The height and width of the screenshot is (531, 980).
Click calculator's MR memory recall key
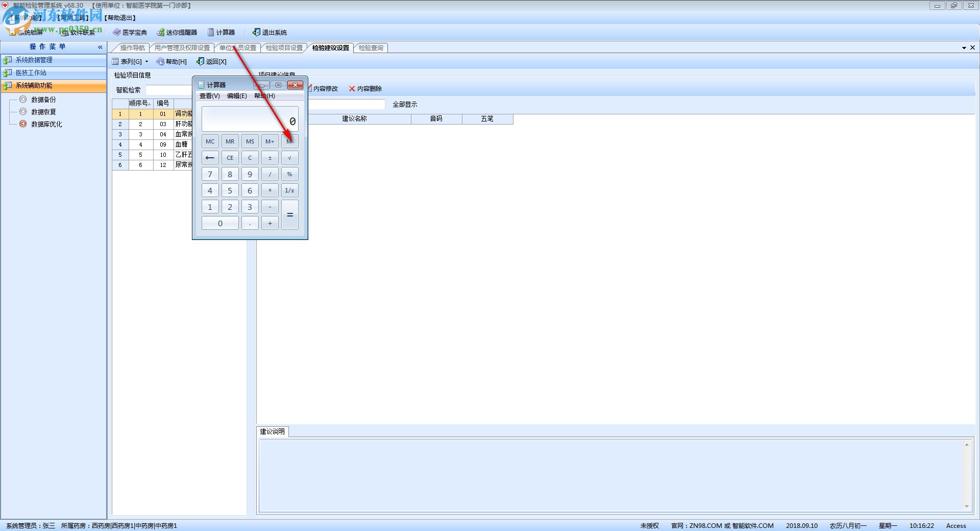pyautogui.click(x=230, y=141)
